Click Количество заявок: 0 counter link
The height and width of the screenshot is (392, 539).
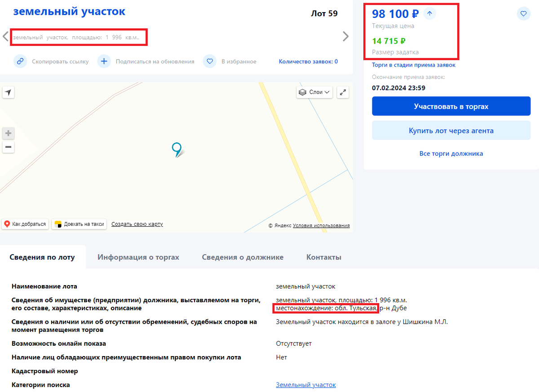pos(308,61)
